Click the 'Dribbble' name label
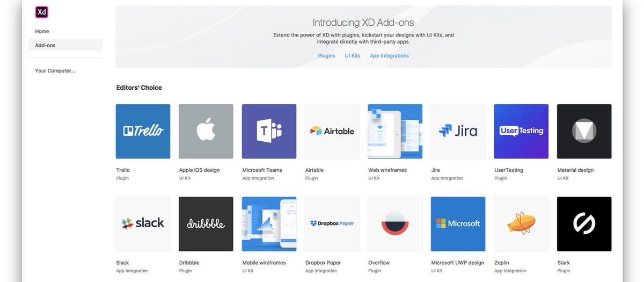 tap(189, 263)
